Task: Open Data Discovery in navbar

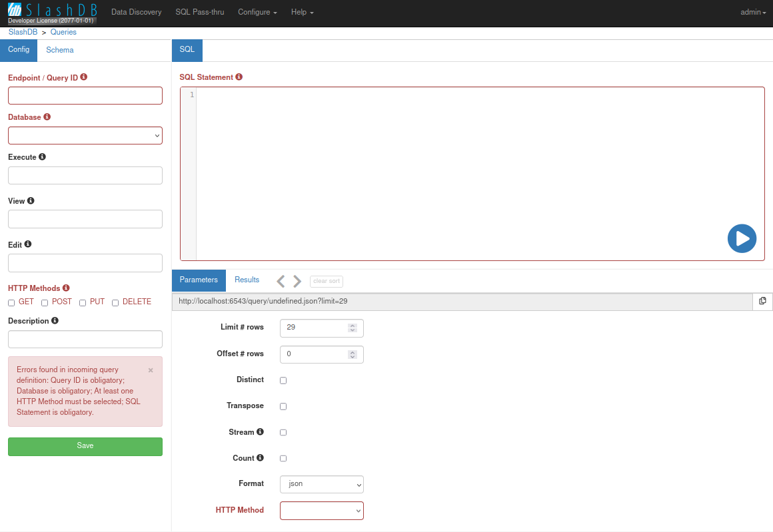Action: [136, 12]
